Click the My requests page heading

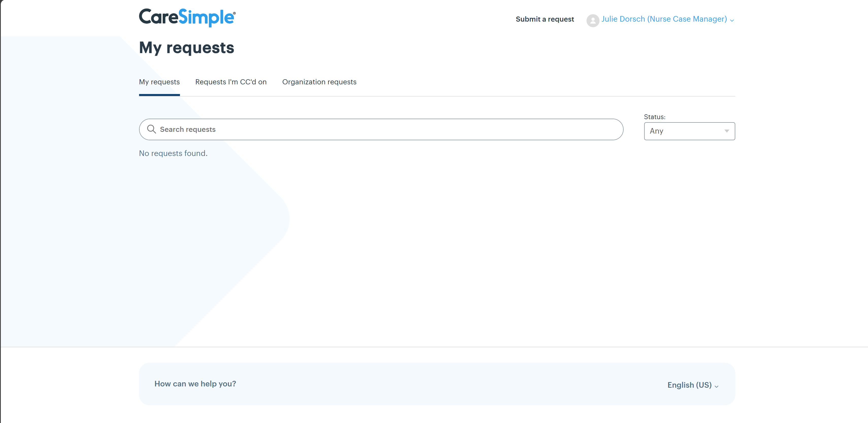(x=186, y=48)
